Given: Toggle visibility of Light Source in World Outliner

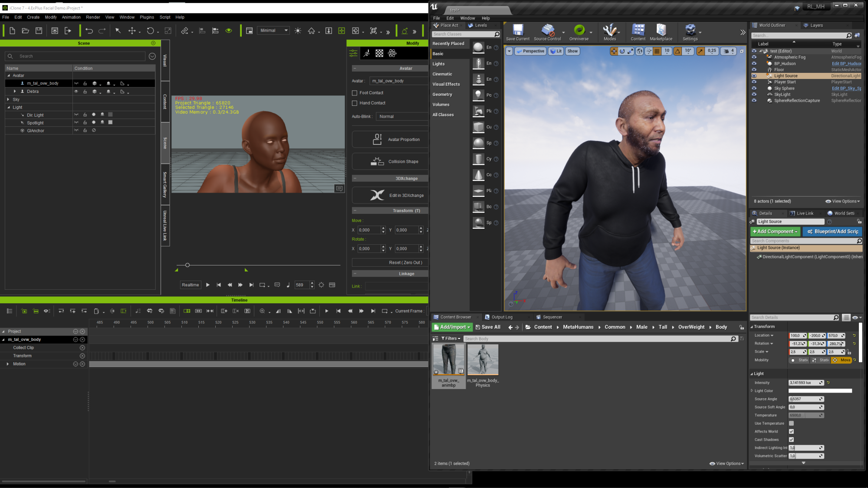Looking at the screenshot, I should pos(754,76).
